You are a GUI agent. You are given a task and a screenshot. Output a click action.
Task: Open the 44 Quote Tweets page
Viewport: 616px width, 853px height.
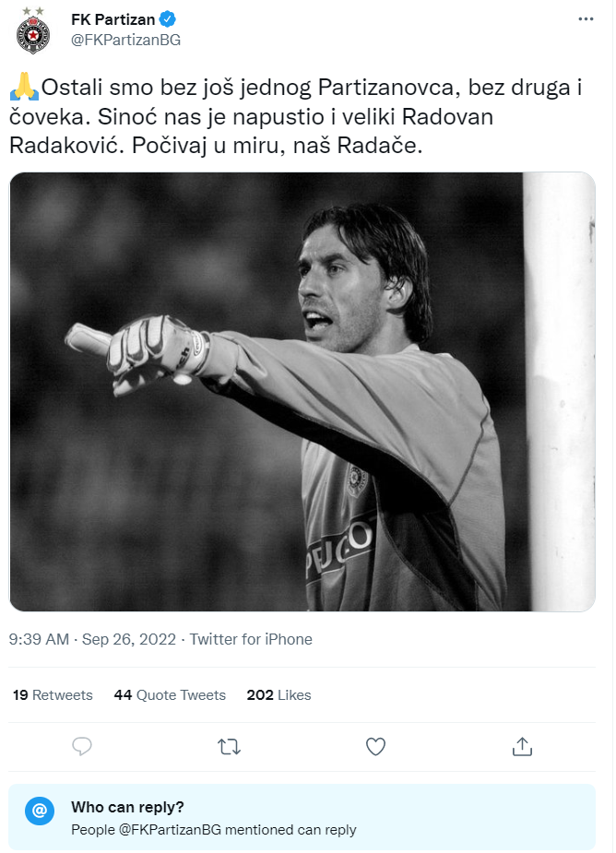170,694
